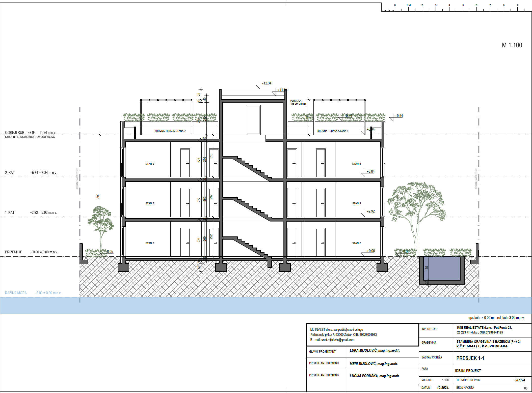Click the RAZINA MORA sea level label

pos(16,293)
